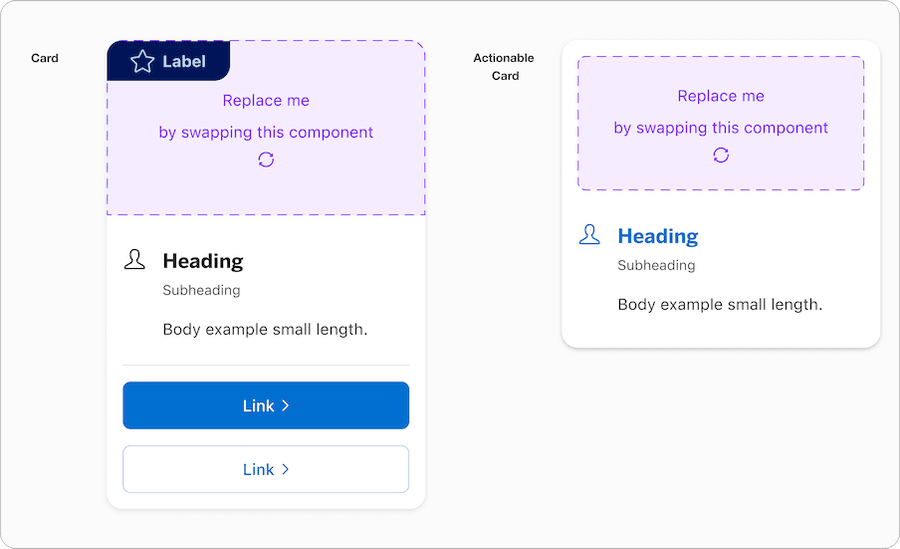Select body text in the left Card
The height and width of the screenshot is (549, 900).
tap(265, 329)
